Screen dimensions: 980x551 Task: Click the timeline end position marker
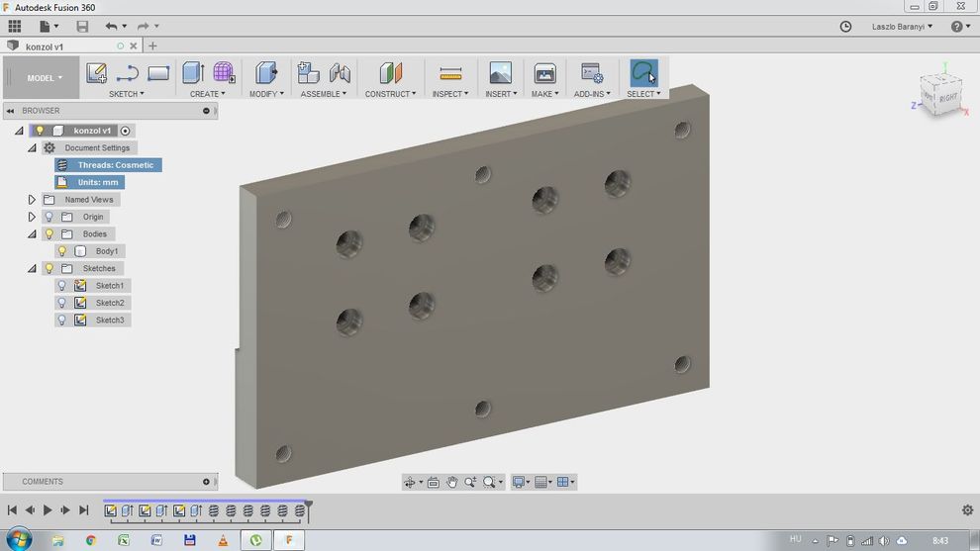click(x=309, y=505)
